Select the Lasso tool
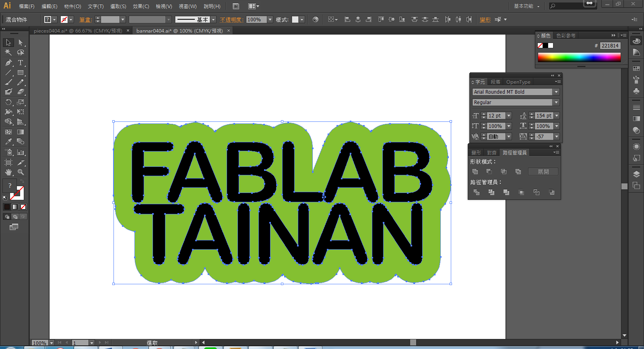Image resolution: width=644 pixels, height=349 pixels. (x=21, y=52)
